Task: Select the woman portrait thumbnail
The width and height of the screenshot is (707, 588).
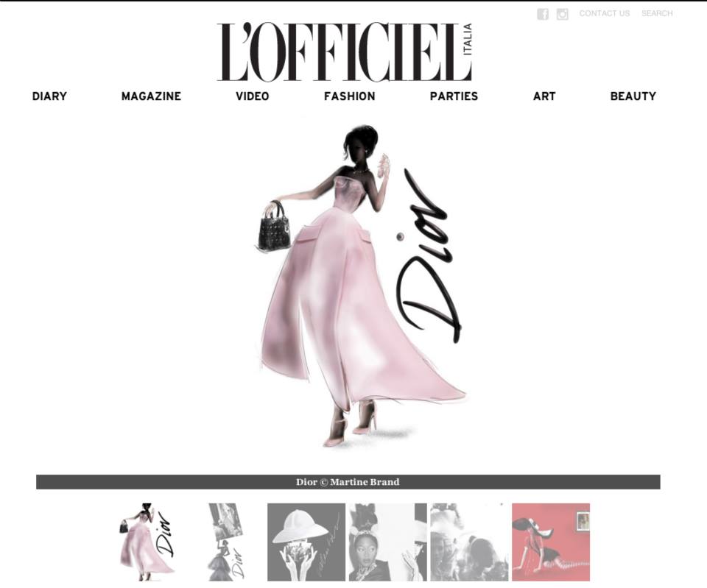Action: pyautogui.click(x=388, y=542)
